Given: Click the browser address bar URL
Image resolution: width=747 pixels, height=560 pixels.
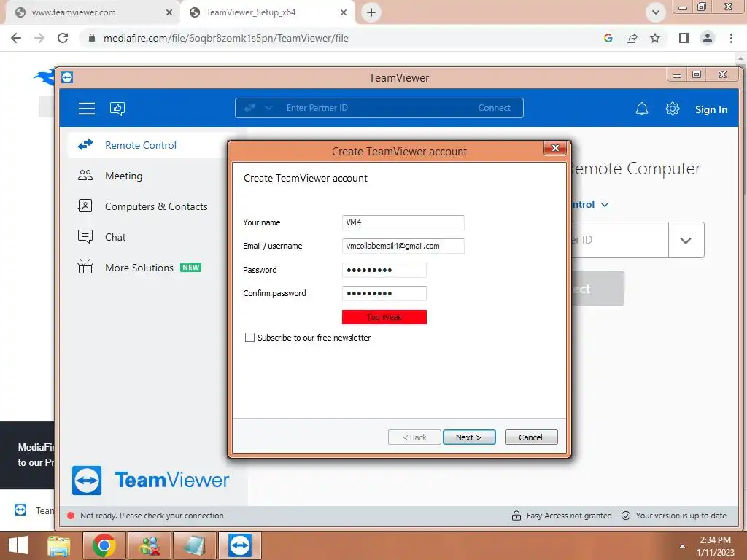Looking at the screenshot, I should 226,38.
